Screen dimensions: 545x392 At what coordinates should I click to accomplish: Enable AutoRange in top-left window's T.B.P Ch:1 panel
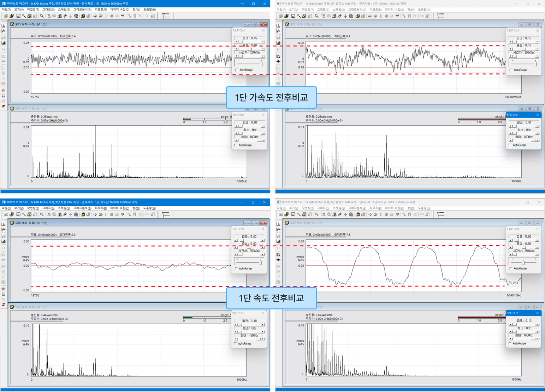click(x=237, y=70)
